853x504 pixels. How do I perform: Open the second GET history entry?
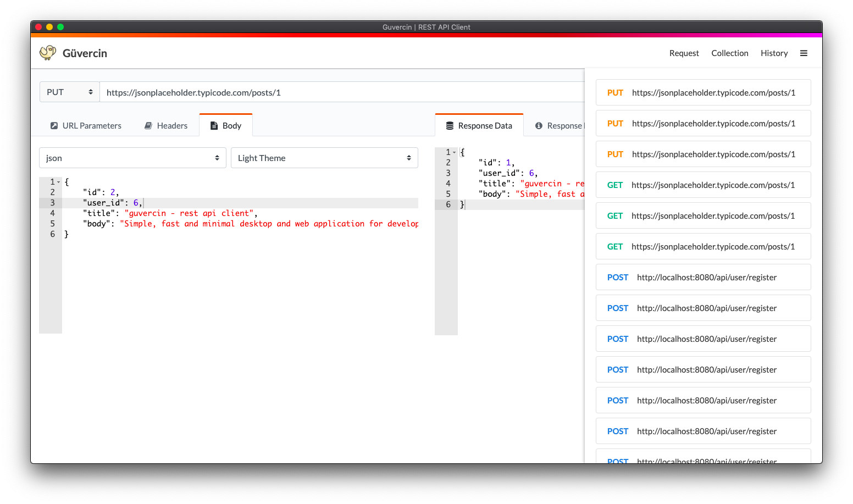tap(704, 215)
